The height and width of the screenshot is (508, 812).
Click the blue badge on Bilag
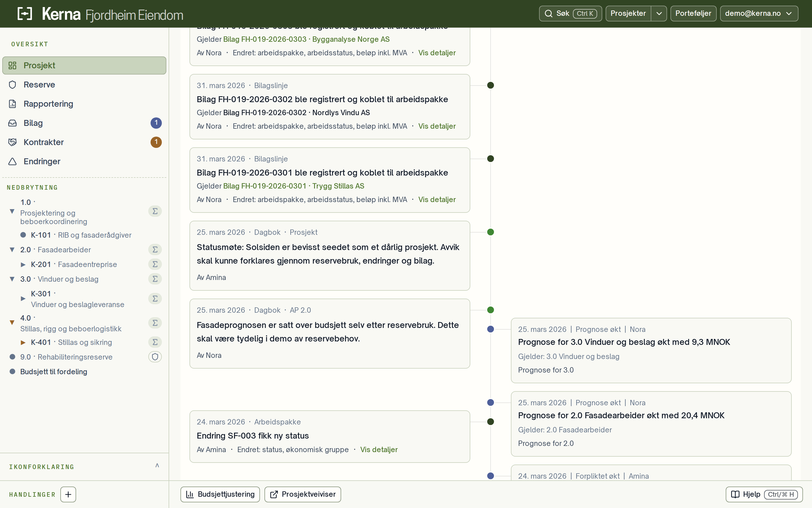point(156,123)
